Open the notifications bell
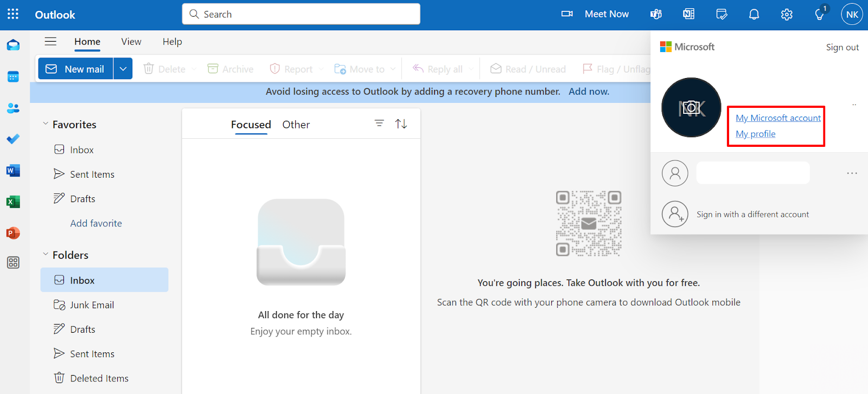This screenshot has height=394, width=868. pos(754,15)
